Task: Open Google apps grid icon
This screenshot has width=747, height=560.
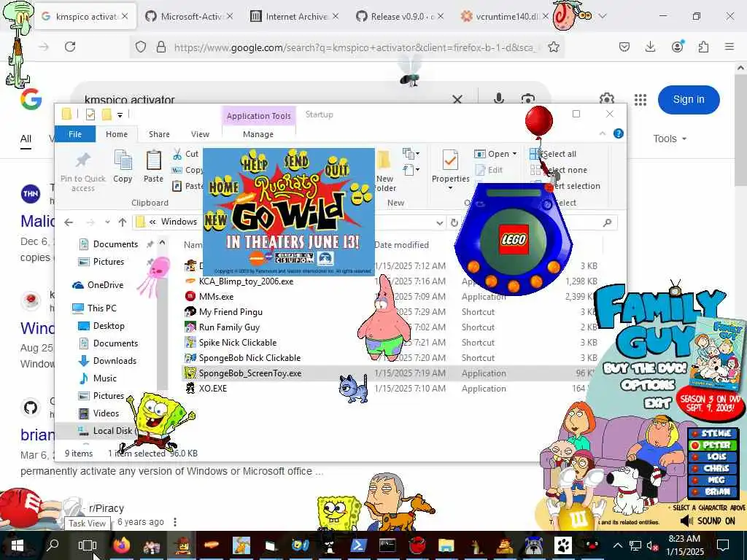Action: point(640,99)
